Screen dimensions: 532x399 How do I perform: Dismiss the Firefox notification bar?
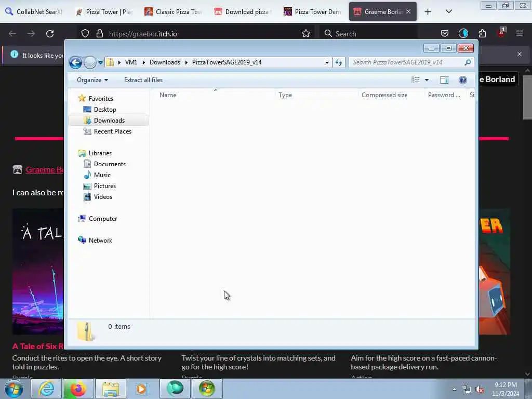(519, 54)
